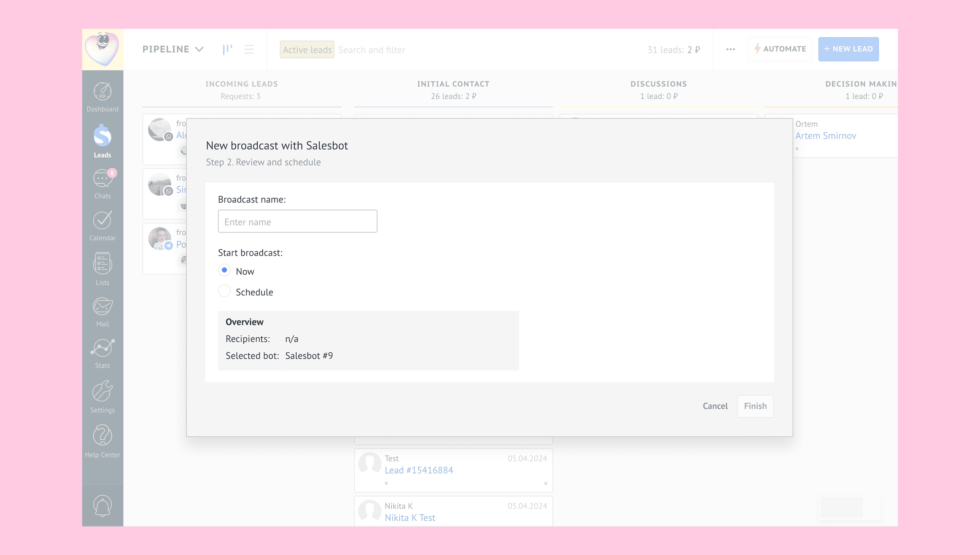Image resolution: width=980 pixels, height=555 pixels.
Task: Open the Mail section
Action: [x=102, y=312]
